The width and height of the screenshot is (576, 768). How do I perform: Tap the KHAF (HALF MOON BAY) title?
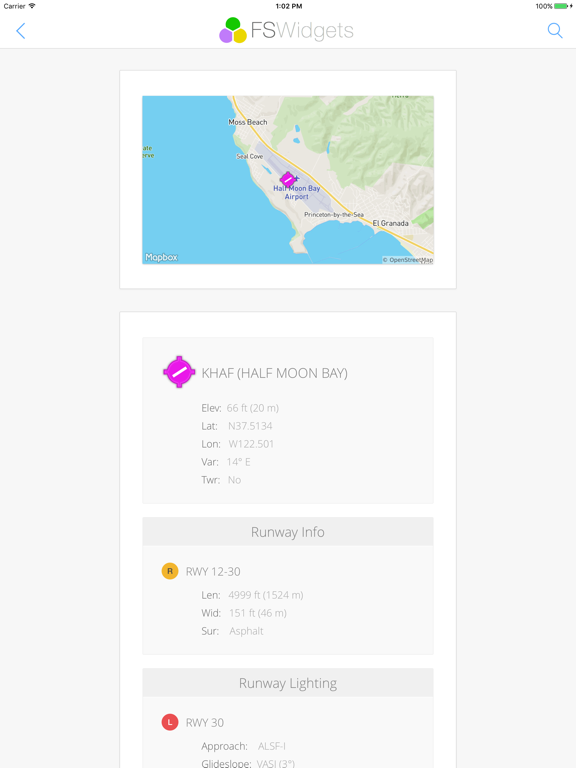point(274,373)
